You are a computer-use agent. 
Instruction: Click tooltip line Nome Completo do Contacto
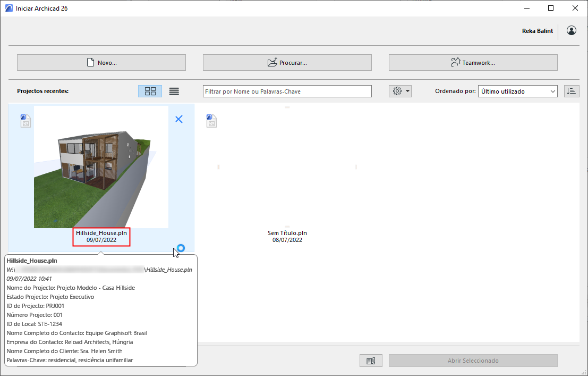[77, 333]
